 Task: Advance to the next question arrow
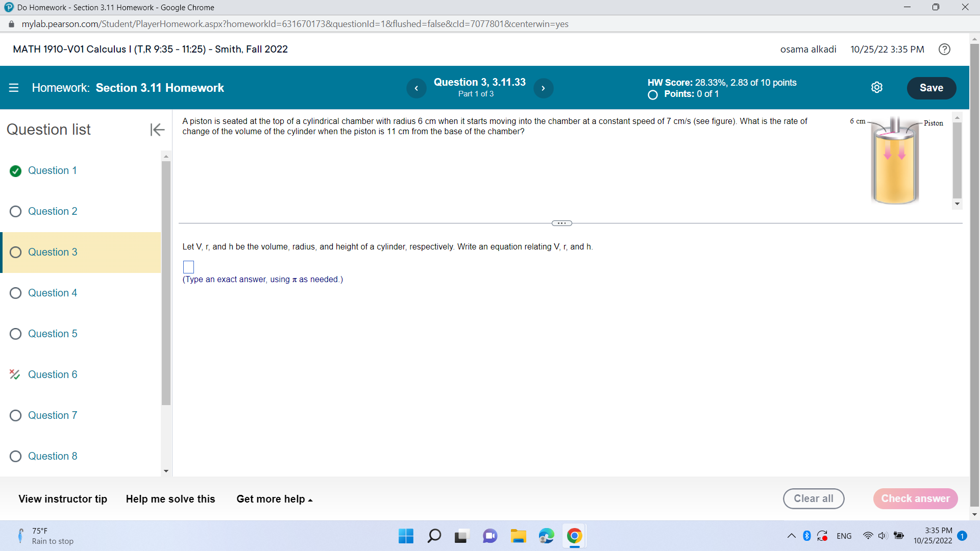point(544,88)
